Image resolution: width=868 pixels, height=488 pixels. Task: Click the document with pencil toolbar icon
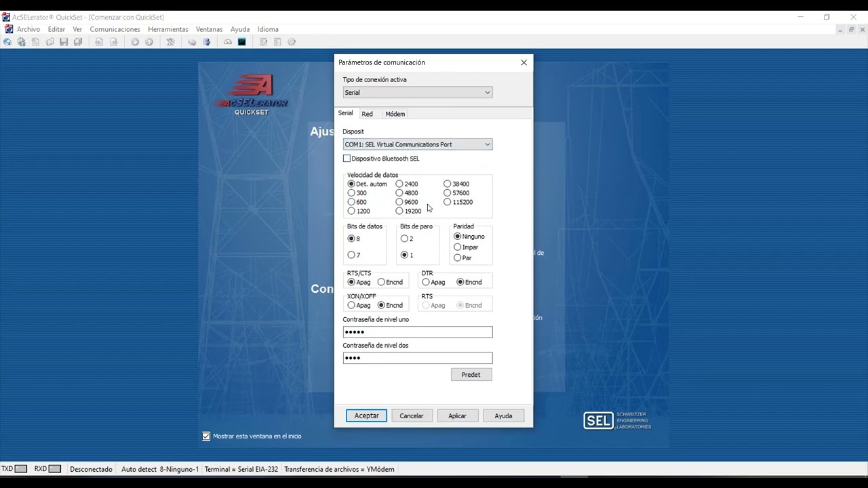(263, 42)
